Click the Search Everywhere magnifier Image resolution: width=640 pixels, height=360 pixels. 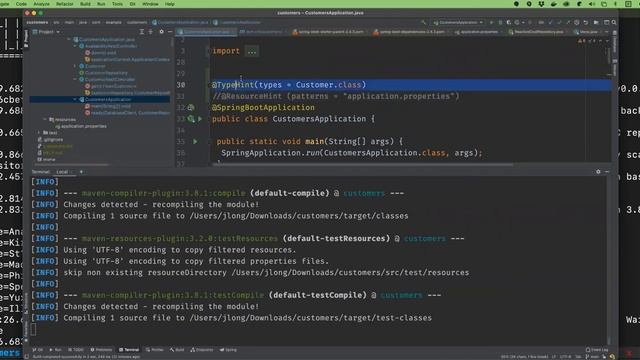coord(614,22)
